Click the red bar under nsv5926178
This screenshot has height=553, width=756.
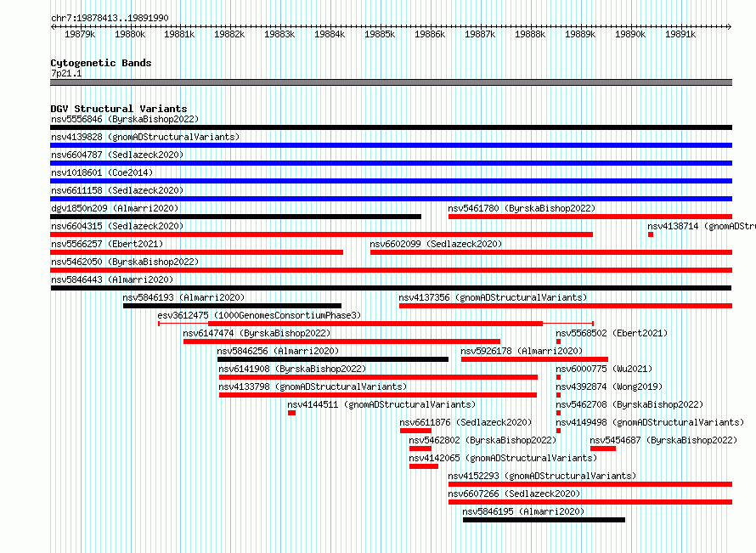click(534, 359)
